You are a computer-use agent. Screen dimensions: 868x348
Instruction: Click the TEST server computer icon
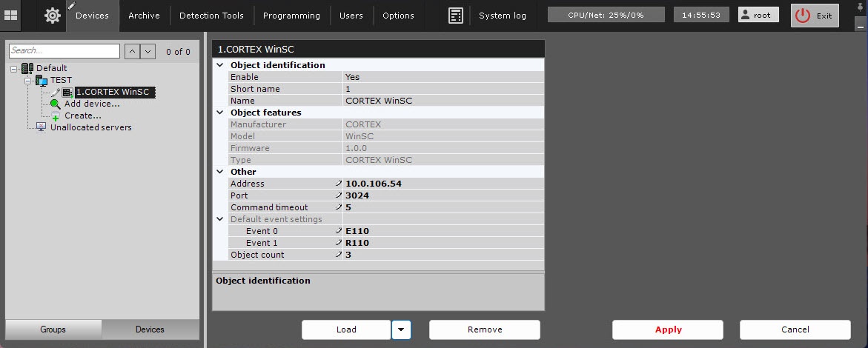click(x=42, y=80)
